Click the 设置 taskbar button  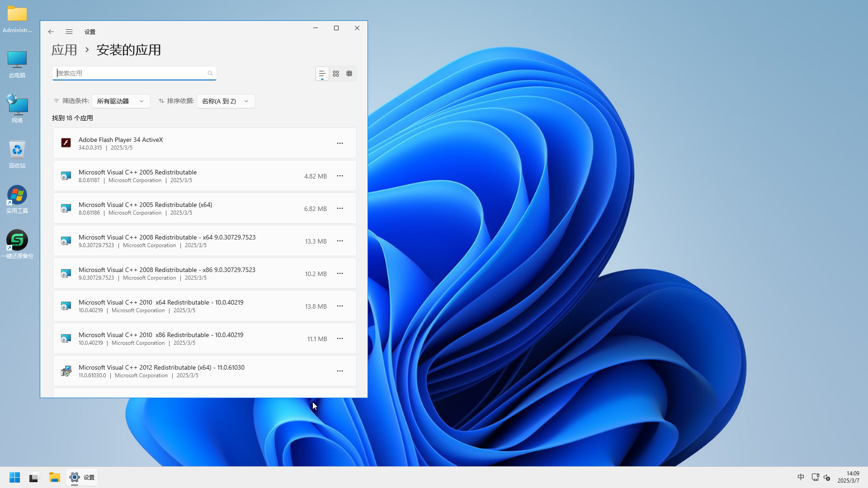coord(82,477)
